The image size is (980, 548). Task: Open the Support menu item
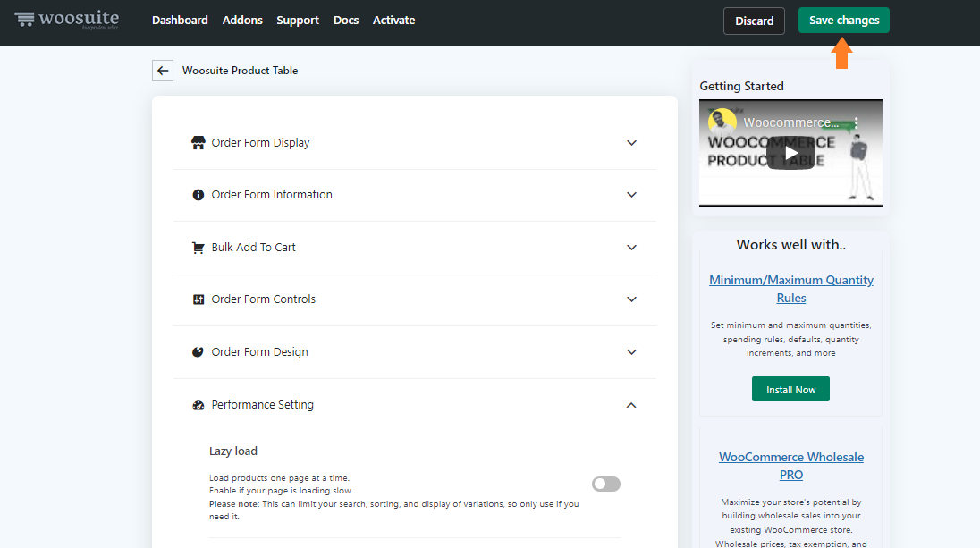(298, 20)
